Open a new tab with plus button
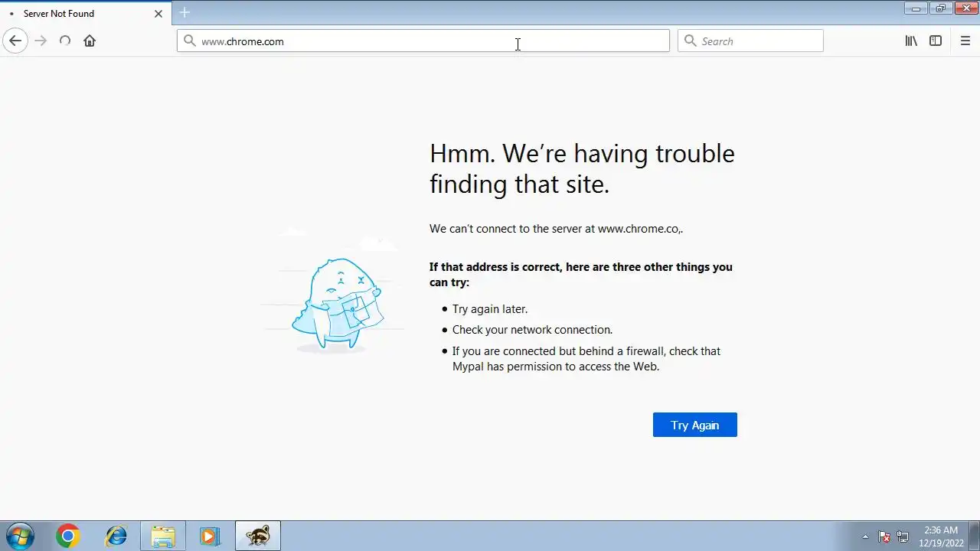Image resolution: width=980 pixels, height=551 pixels. pyautogui.click(x=185, y=12)
